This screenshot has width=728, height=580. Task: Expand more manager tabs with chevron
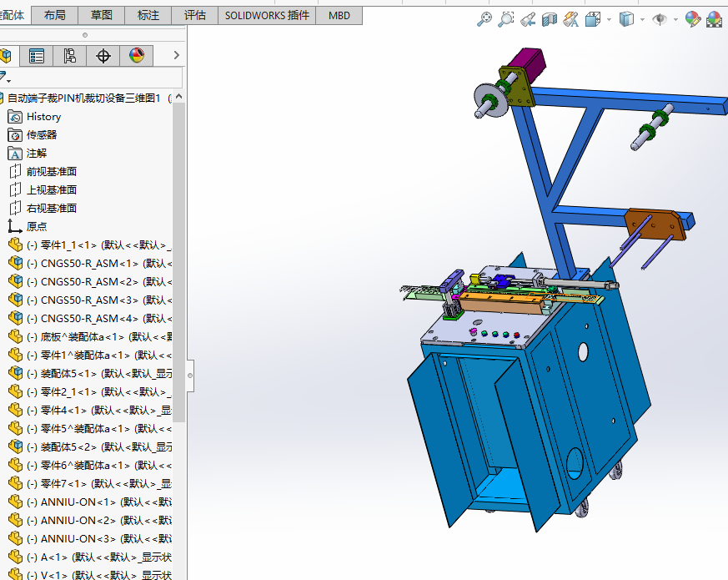point(176,56)
